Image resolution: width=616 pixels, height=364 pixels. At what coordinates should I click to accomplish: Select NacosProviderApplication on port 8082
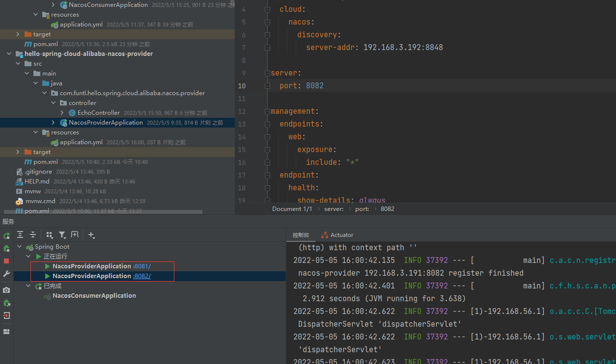pos(92,276)
